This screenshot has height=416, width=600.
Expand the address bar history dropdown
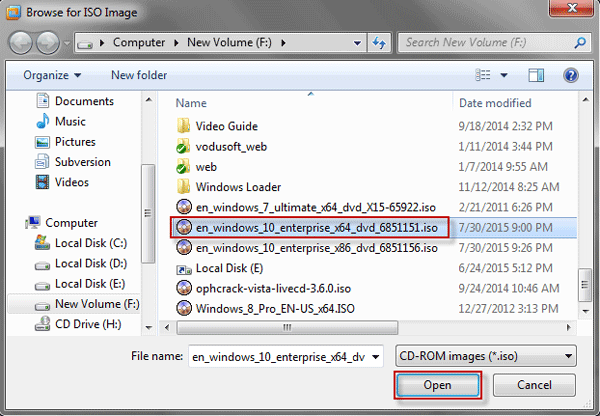pos(357,43)
